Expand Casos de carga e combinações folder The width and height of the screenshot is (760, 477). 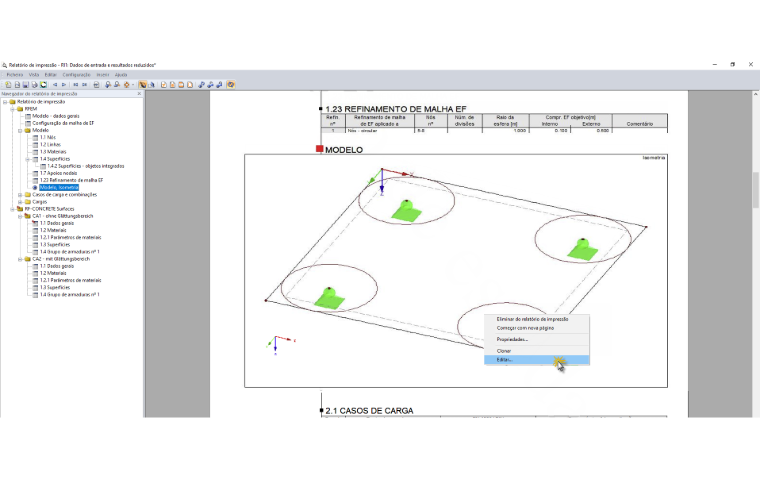pos(20,195)
